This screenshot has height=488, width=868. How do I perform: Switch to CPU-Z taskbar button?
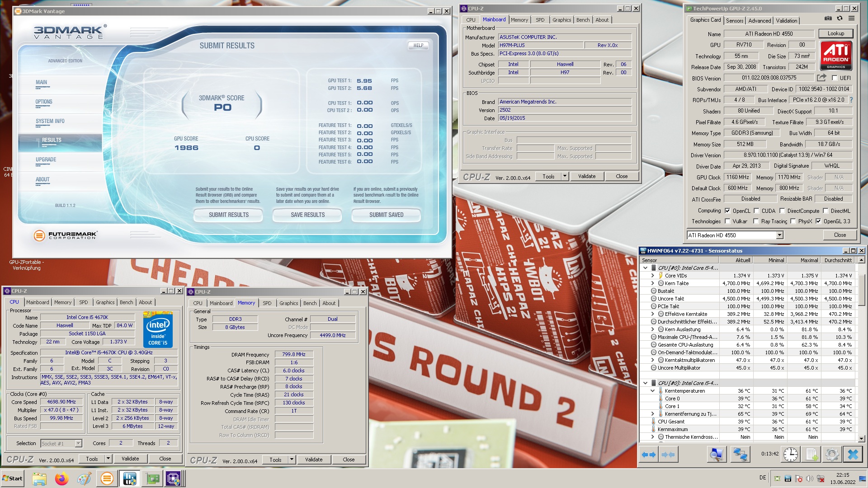tap(174, 479)
